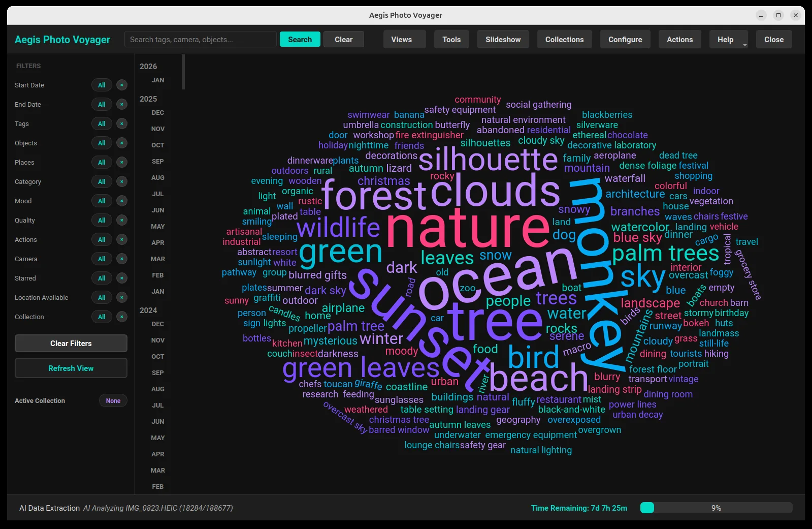812x529 pixels.
Task: Clear the Starred filter with its x icon
Action: pyautogui.click(x=122, y=278)
